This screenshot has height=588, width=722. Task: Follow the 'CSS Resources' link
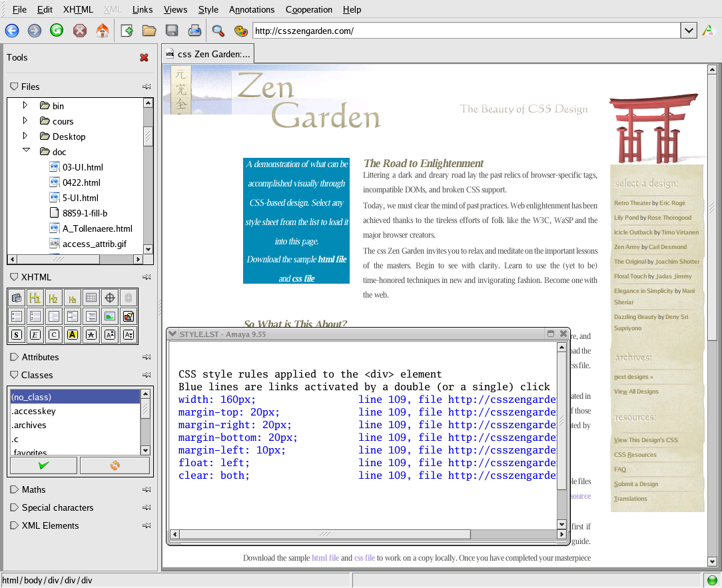click(x=635, y=454)
